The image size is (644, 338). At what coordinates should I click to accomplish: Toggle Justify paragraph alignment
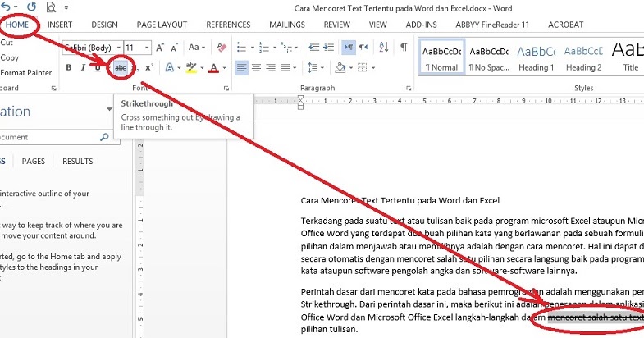(285, 67)
